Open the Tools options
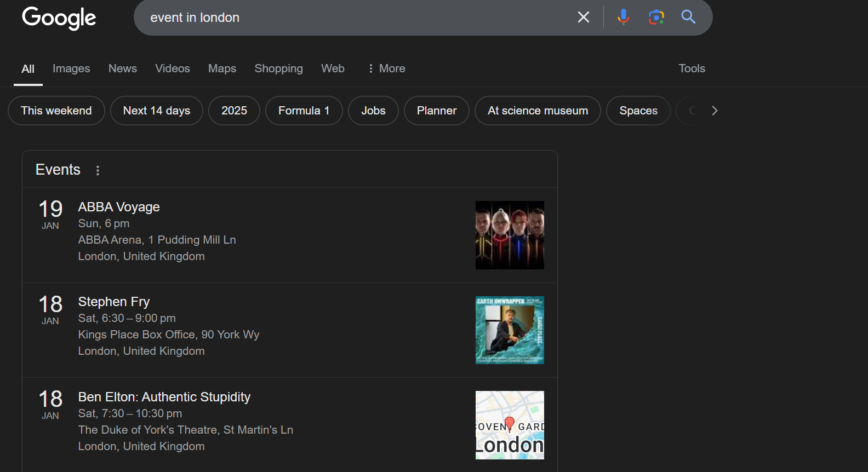 point(692,68)
